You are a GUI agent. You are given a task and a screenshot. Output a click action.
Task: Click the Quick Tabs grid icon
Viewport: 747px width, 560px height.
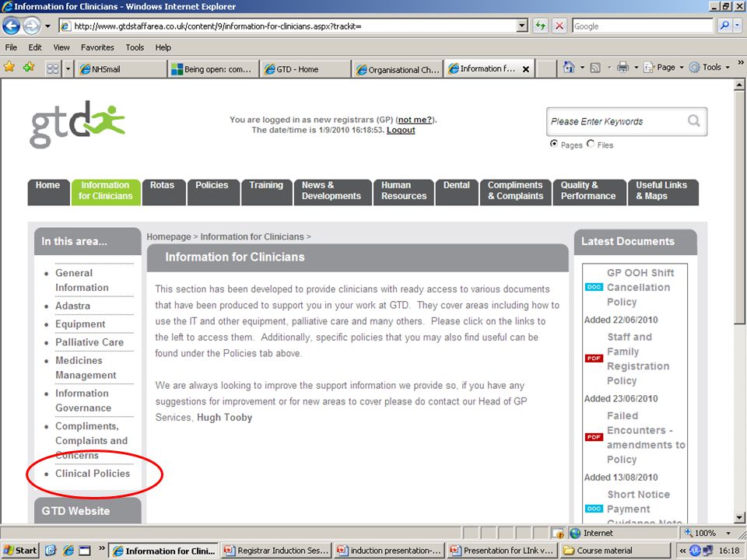(x=53, y=69)
